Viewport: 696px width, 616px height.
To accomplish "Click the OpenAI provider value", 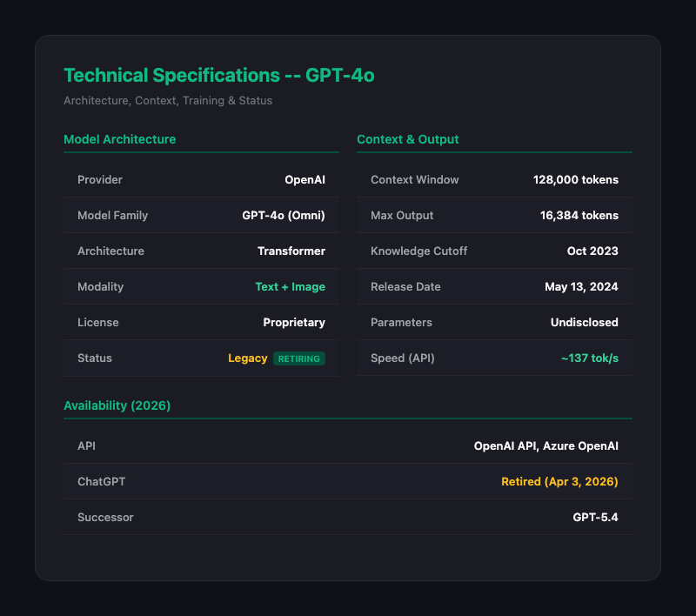I will pos(304,180).
